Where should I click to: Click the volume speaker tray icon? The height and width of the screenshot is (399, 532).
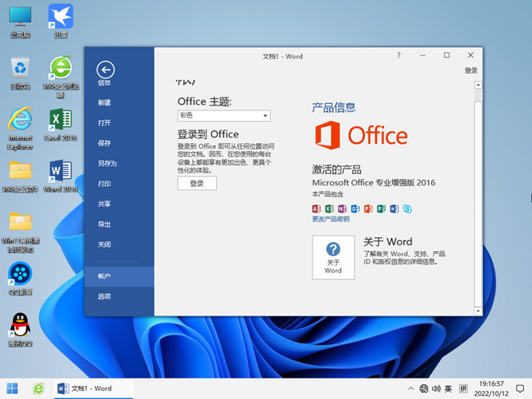point(436,388)
